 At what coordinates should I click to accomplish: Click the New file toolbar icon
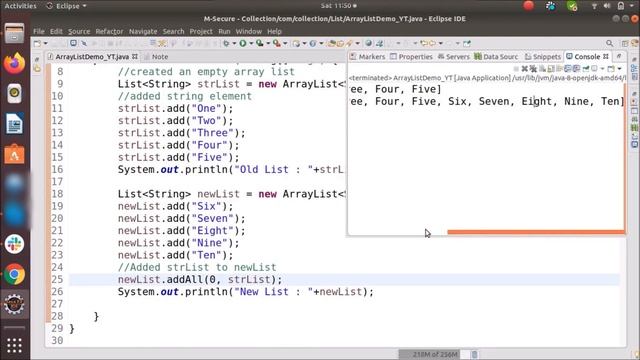click(37, 43)
